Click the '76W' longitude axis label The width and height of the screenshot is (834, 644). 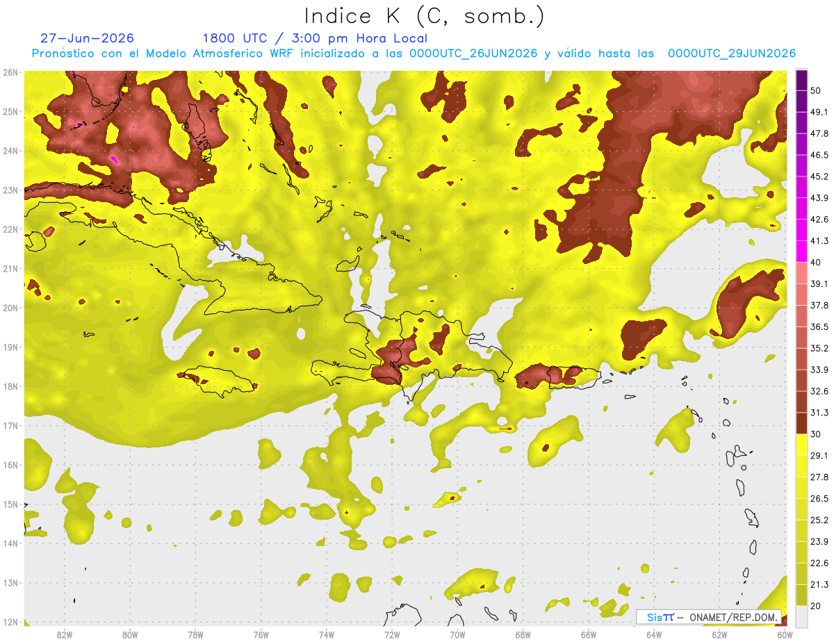pyautogui.click(x=261, y=635)
